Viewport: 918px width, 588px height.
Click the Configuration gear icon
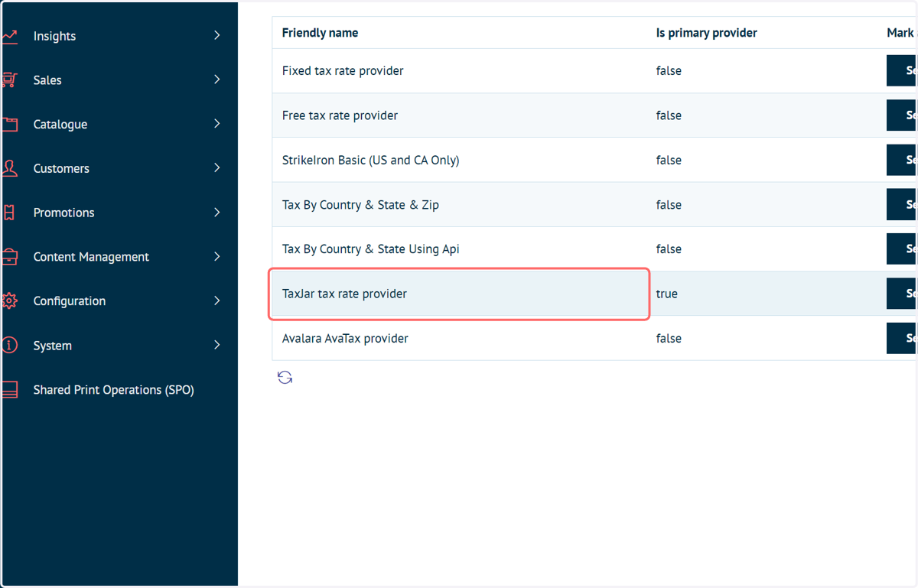[9, 300]
